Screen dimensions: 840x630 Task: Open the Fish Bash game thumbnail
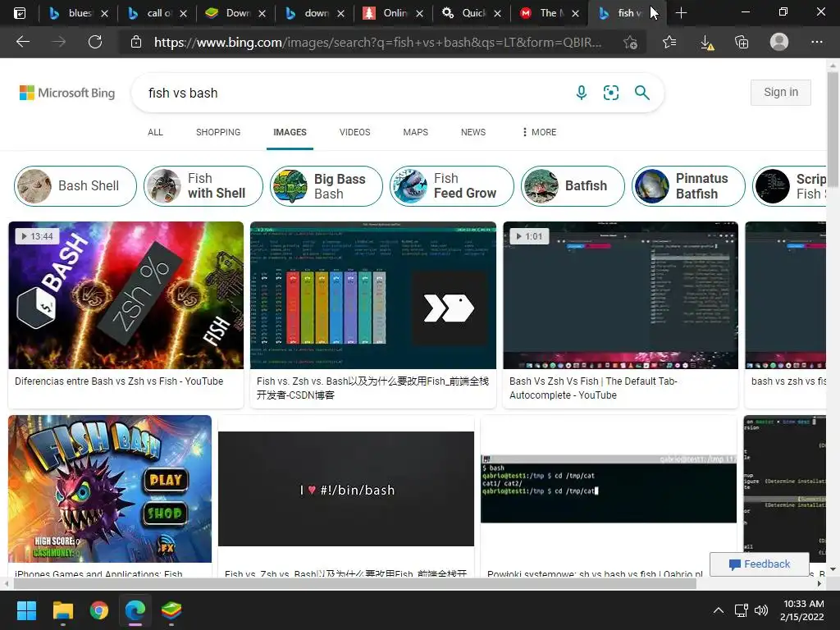coord(110,489)
